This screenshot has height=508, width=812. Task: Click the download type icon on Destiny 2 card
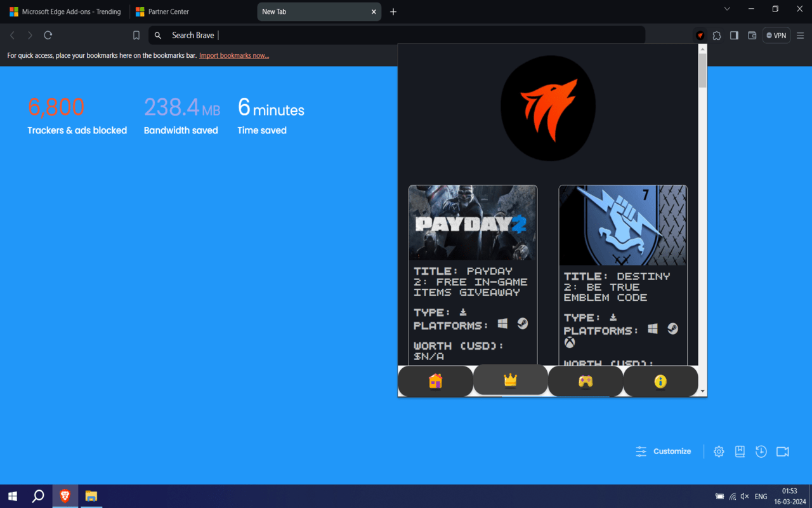(x=613, y=317)
